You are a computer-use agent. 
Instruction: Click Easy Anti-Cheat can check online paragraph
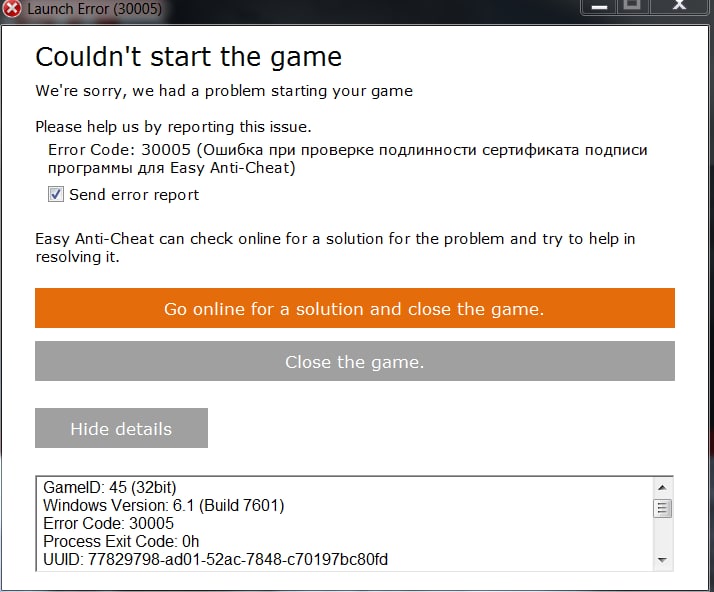335,247
